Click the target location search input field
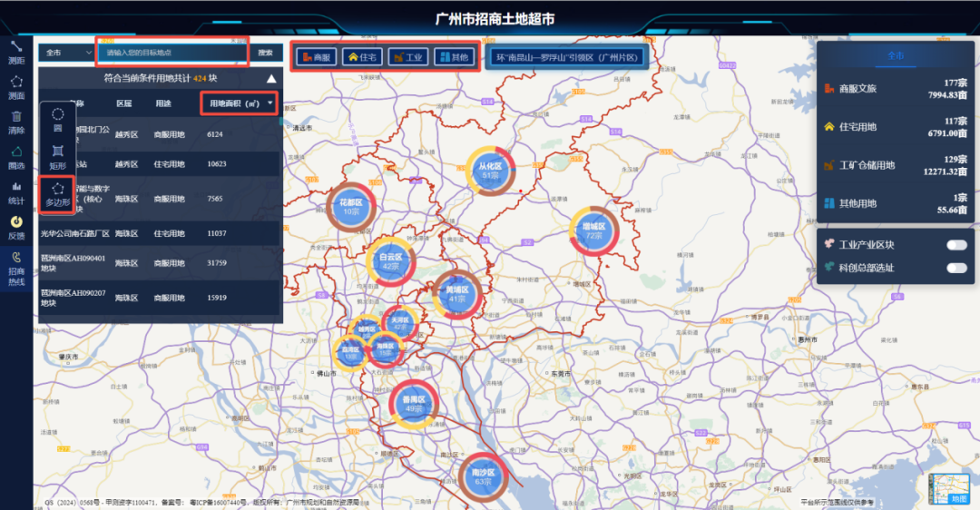 (172, 53)
